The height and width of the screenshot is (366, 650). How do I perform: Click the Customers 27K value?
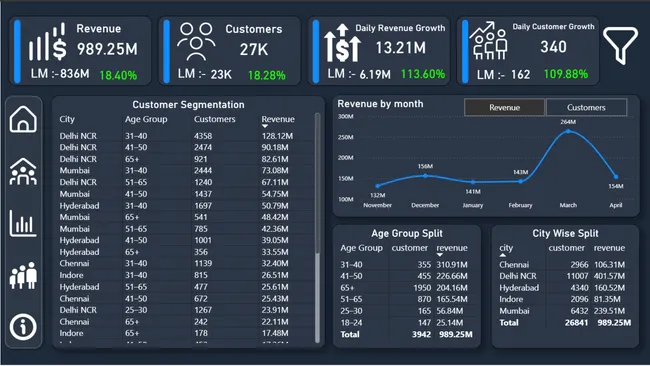[254, 50]
